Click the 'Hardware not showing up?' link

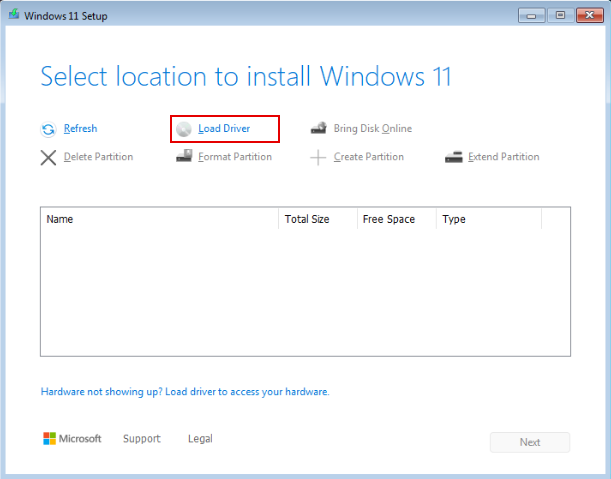[x=185, y=392]
